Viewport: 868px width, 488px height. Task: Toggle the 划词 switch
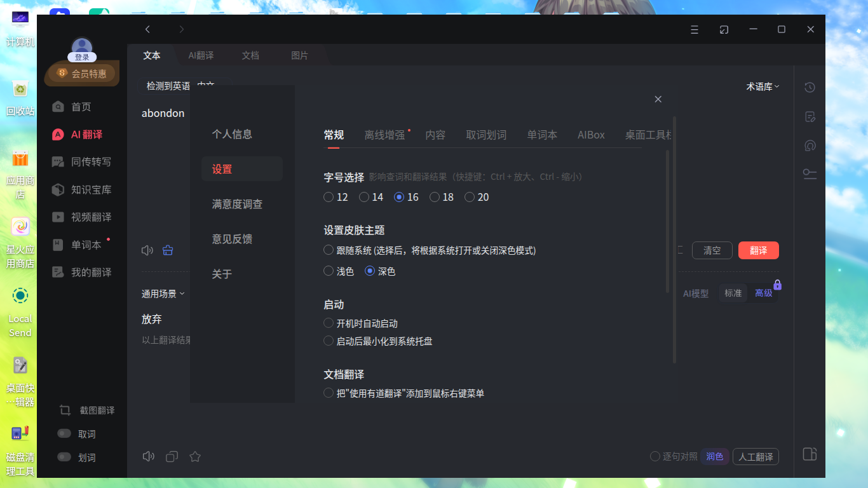(x=64, y=457)
